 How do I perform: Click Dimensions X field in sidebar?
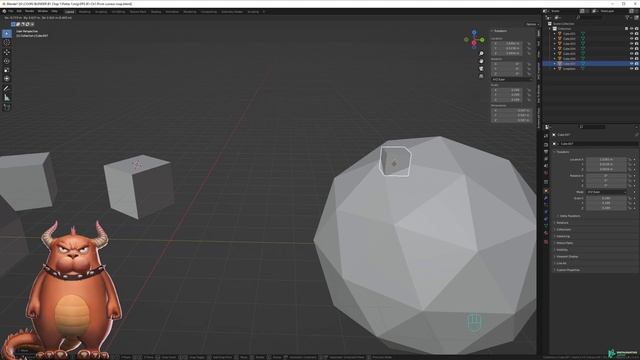point(511,110)
